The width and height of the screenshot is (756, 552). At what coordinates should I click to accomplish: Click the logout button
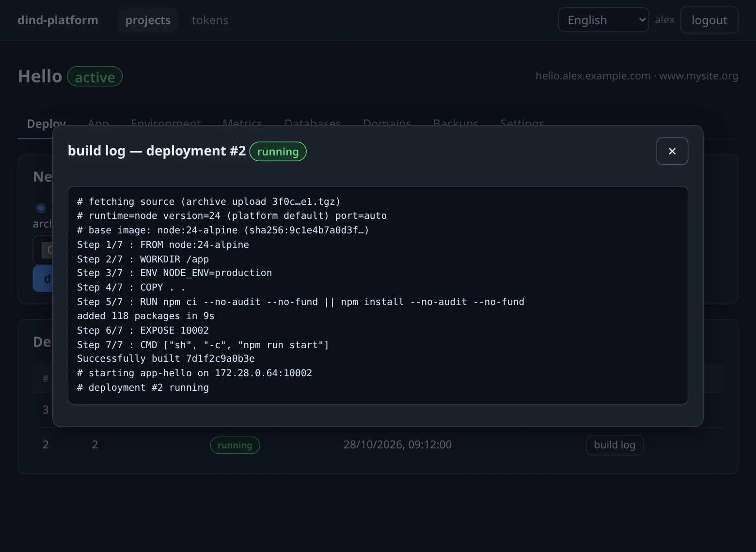[x=709, y=20]
